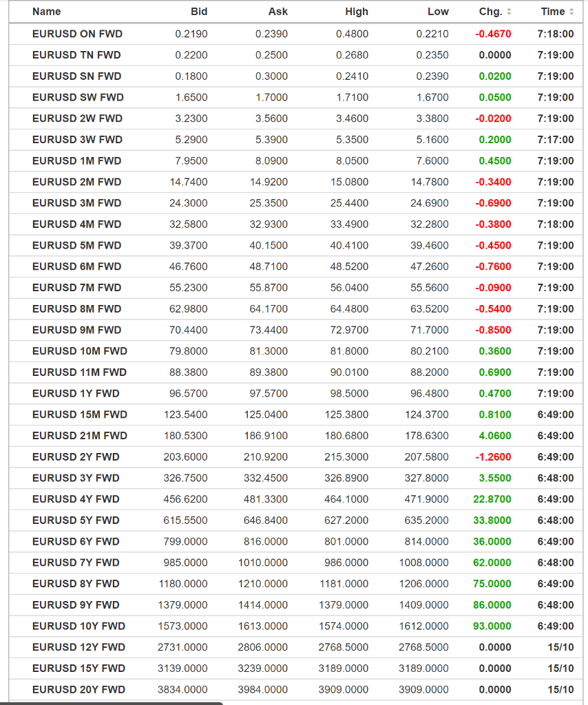Click the bid price of EURUSD 3M FWD

click(x=189, y=202)
